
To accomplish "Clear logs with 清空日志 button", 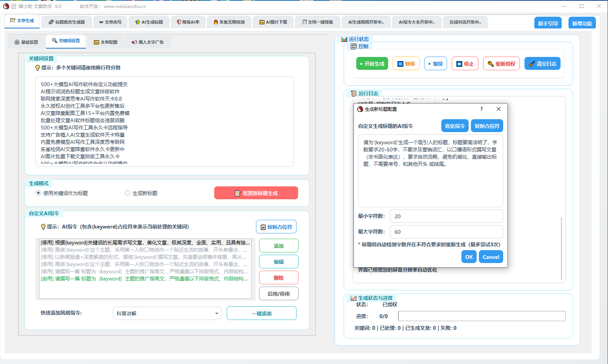I will (x=542, y=64).
